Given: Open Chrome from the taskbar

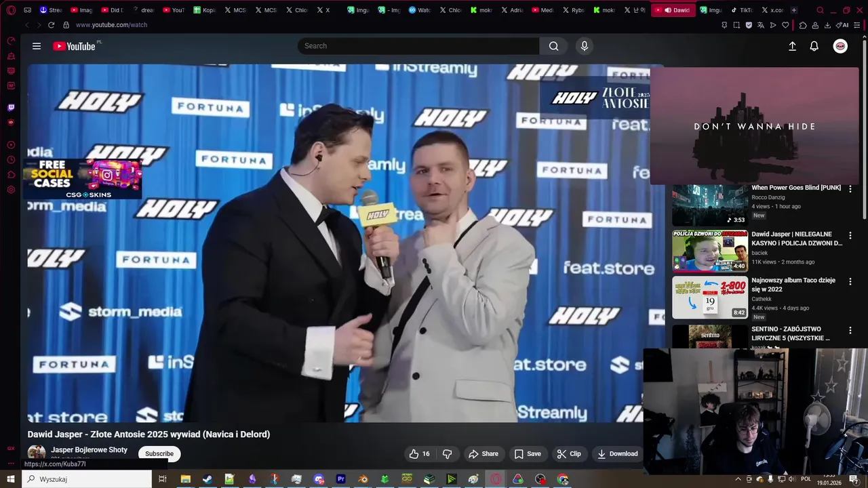Looking at the screenshot, I should pos(562,479).
